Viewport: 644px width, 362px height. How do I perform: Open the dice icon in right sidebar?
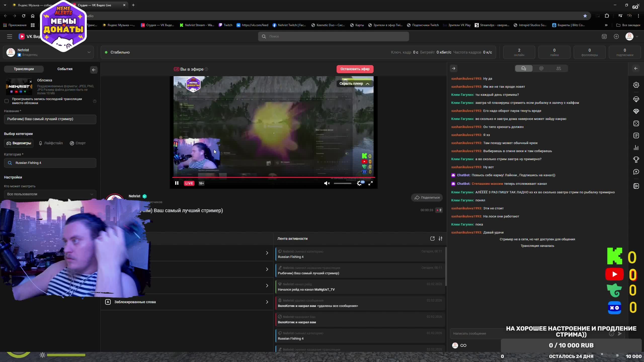636,123
